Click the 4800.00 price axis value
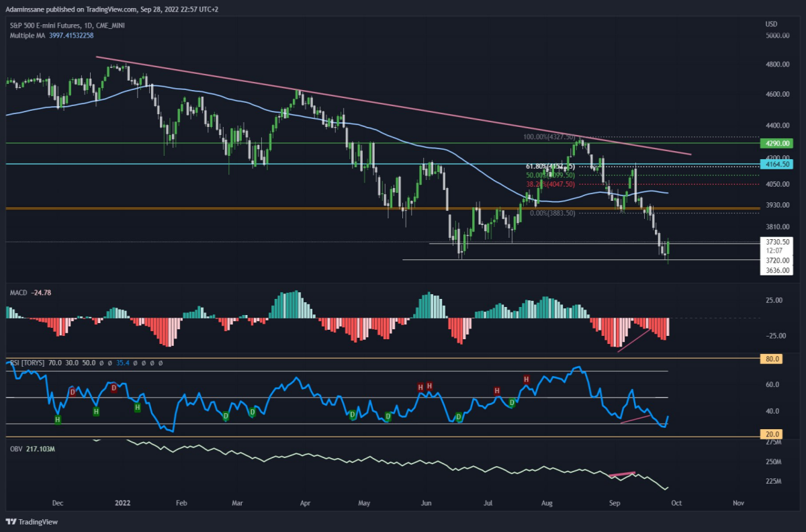This screenshot has height=532, width=806. point(776,65)
